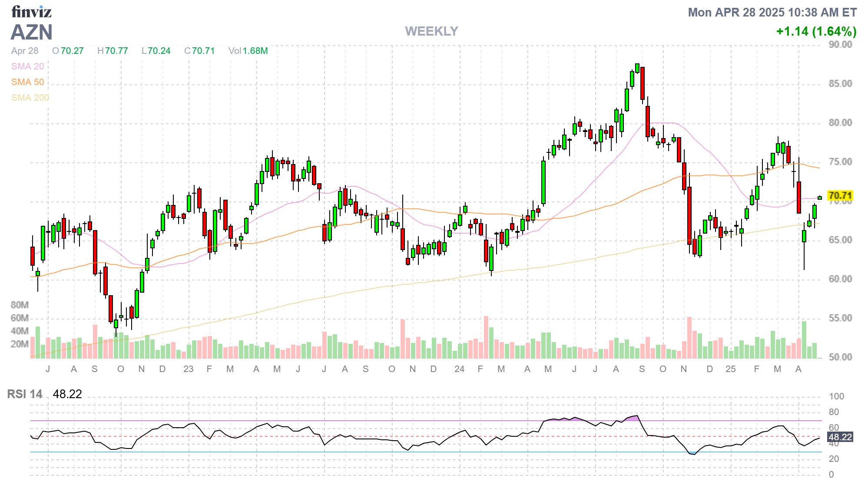Click the Apr 28 date label

(x=25, y=51)
